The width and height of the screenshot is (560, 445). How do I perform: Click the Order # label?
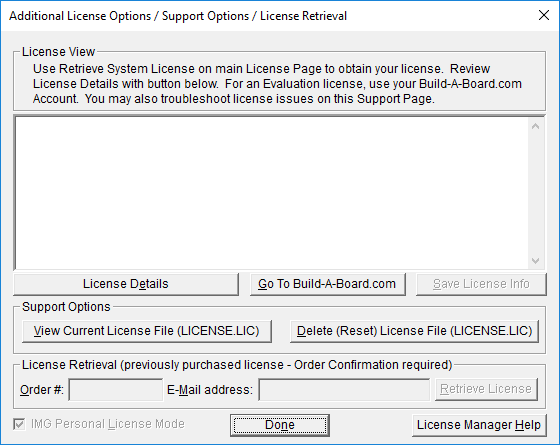(x=42, y=390)
